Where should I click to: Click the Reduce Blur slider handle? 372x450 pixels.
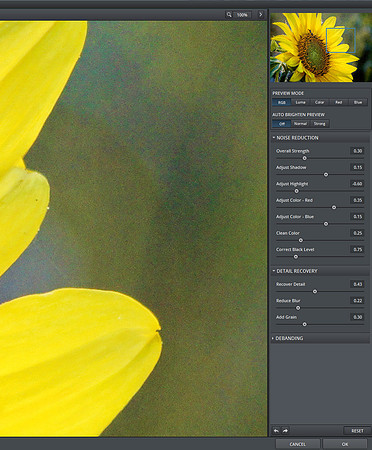click(298, 308)
